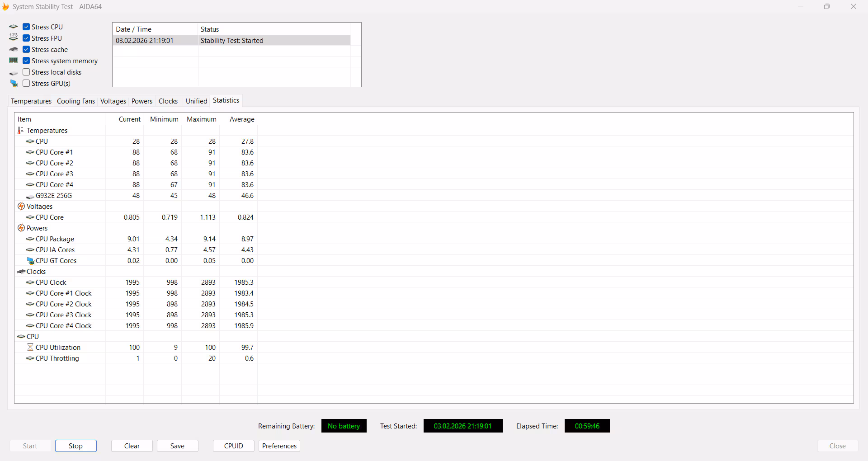Click the CPUID button
The image size is (868, 461).
click(x=233, y=446)
